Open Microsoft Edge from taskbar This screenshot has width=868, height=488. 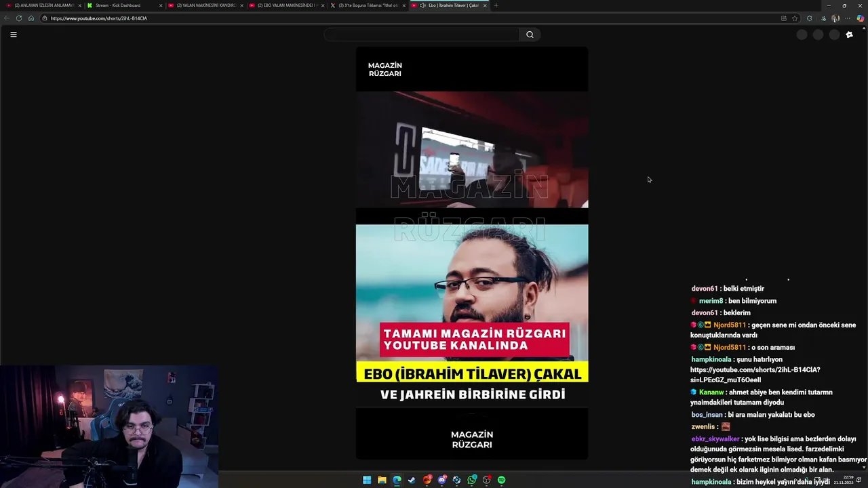point(397,480)
